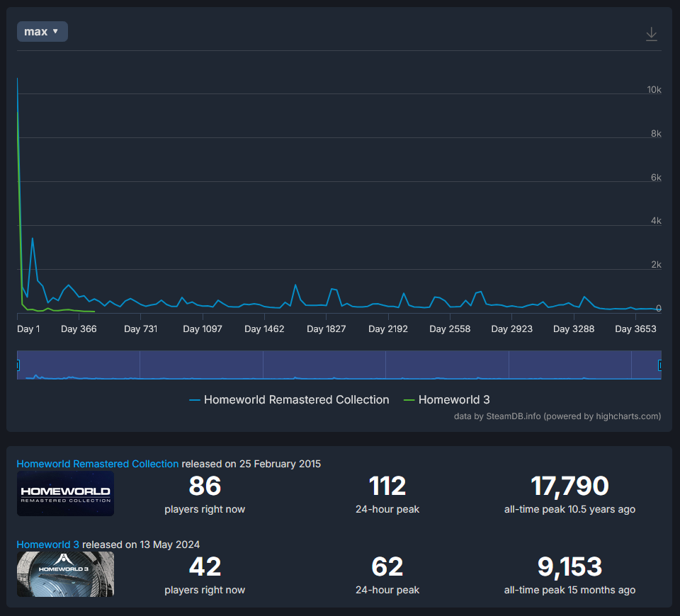Click 'all-time peak 10.5 years ago' text
Screen dimensions: 680x616
(569, 509)
